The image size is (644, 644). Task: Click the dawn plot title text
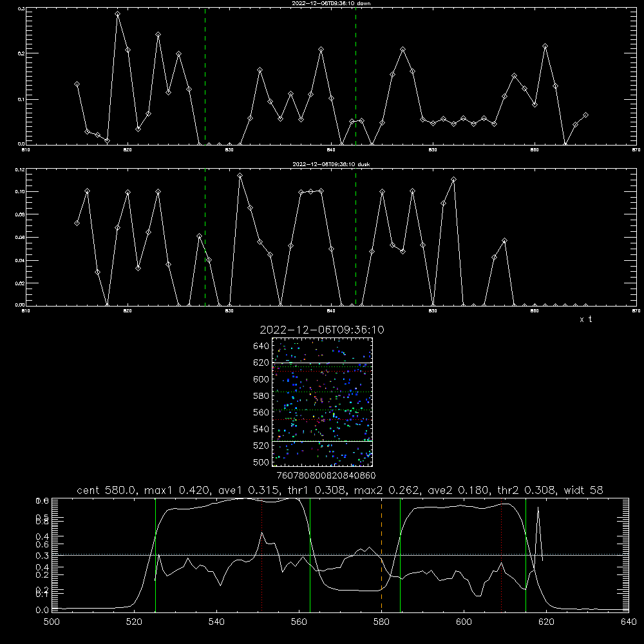pyautogui.click(x=331, y=3)
